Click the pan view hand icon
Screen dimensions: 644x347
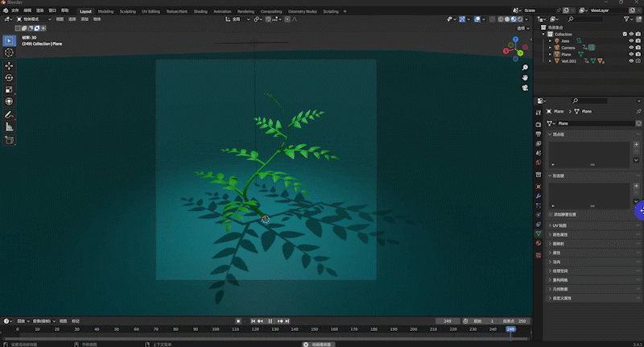525,77
